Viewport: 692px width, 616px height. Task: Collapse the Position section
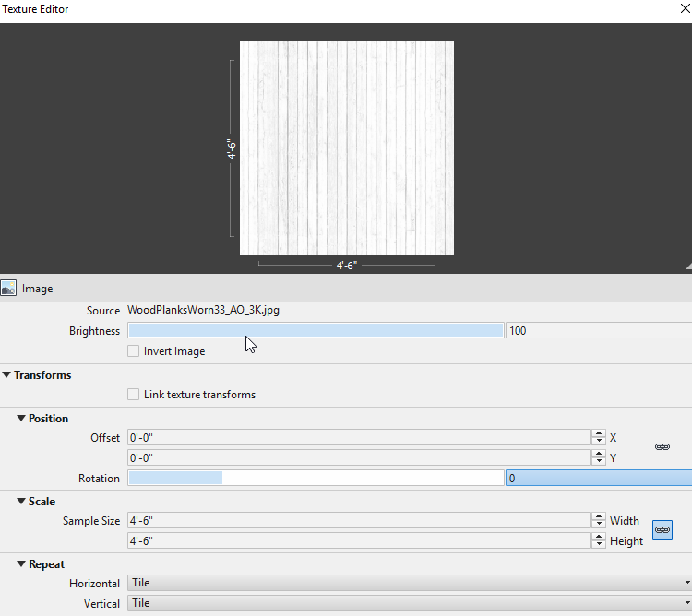click(x=21, y=418)
